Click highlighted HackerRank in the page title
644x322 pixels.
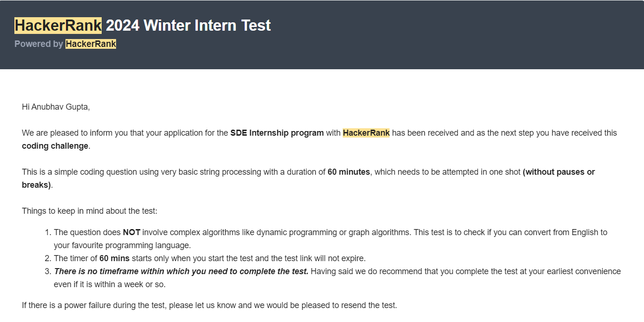58,25
